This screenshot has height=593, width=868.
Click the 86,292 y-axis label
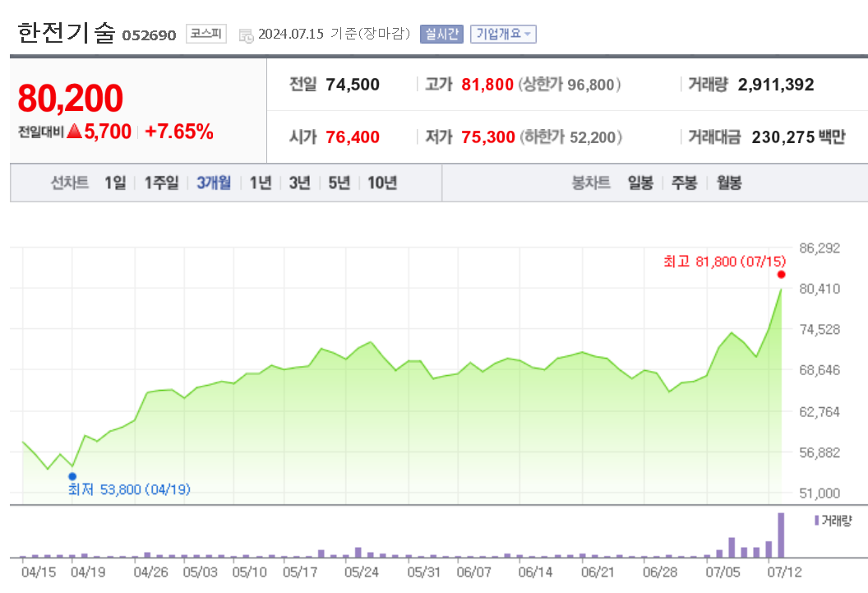(820, 248)
